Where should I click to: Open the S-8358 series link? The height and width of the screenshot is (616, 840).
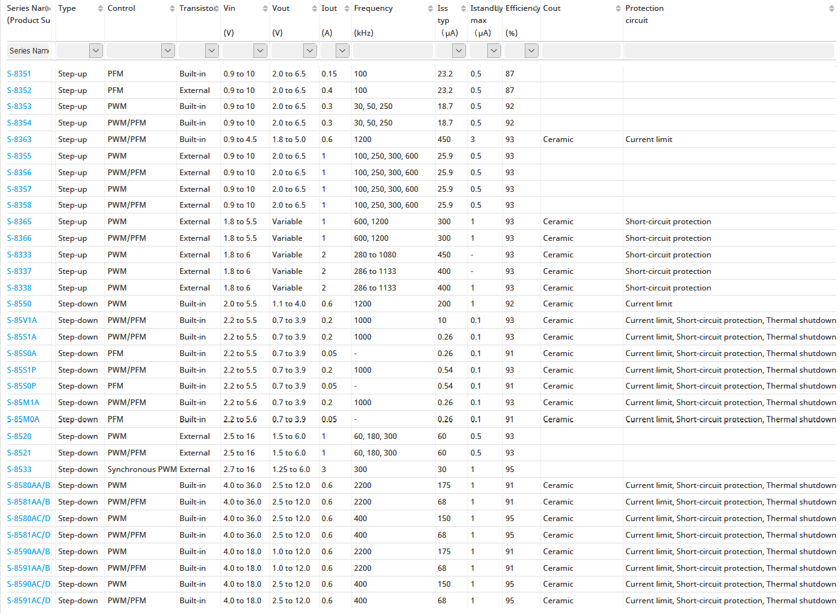point(19,205)
